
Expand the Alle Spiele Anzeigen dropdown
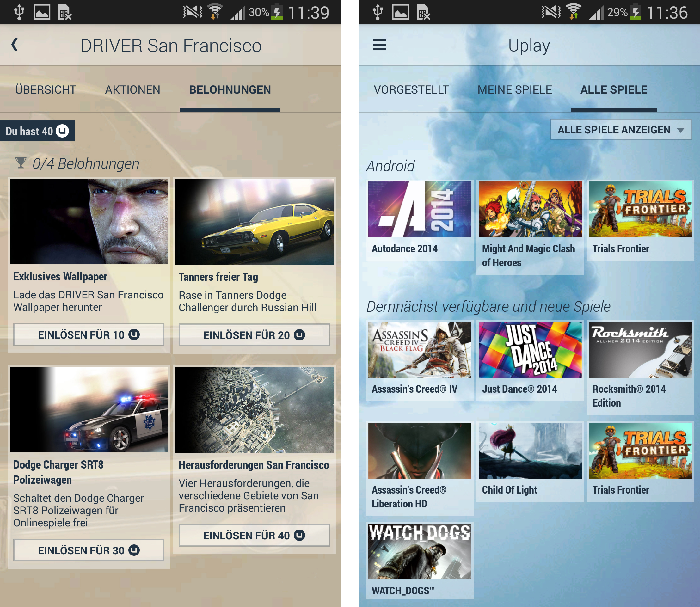pos(621,130)
